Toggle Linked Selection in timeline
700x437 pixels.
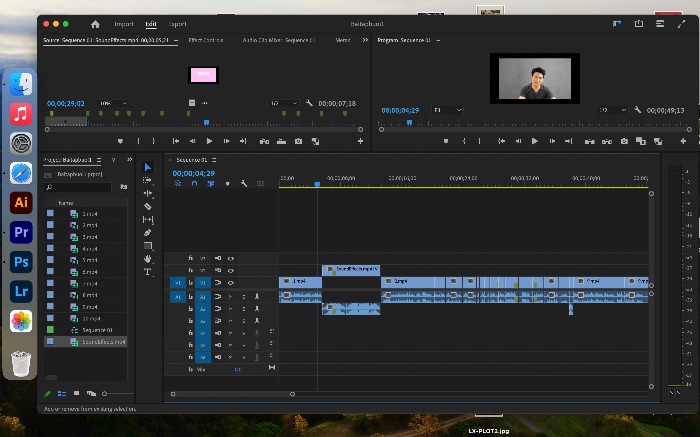click(211, 183)
